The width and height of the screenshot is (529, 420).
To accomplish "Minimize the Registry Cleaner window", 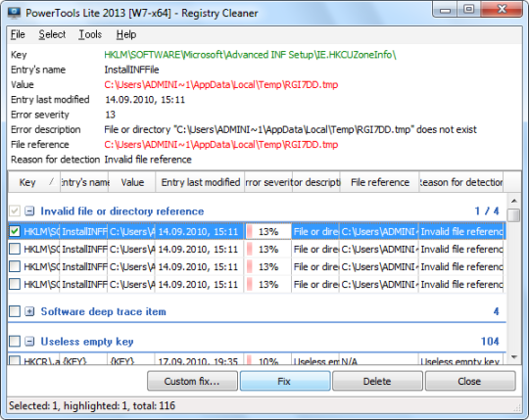I will (x=446, y=10).
